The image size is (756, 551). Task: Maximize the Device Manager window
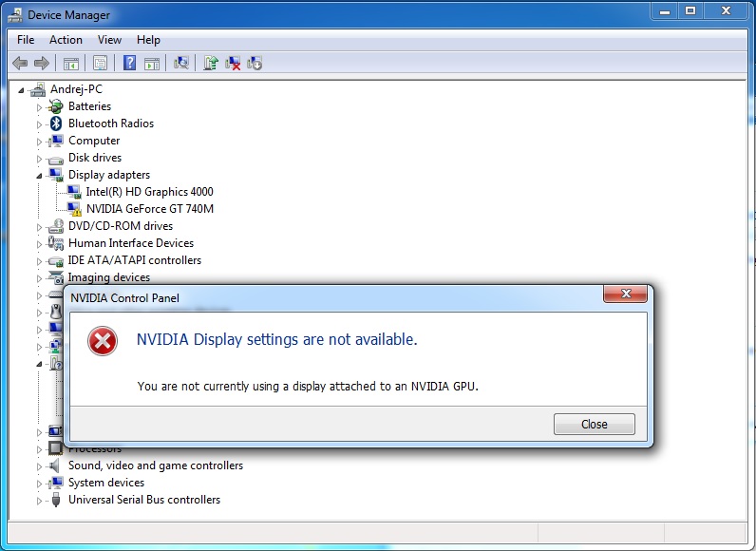690,11
